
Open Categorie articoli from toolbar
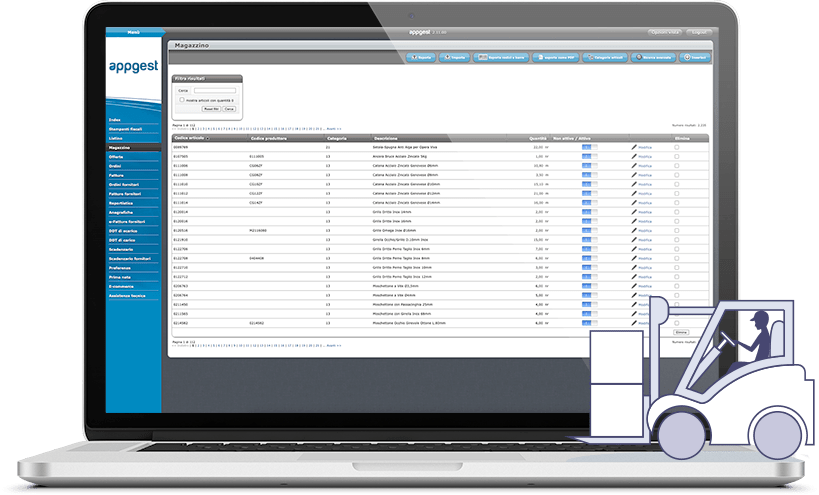point(605,59)
